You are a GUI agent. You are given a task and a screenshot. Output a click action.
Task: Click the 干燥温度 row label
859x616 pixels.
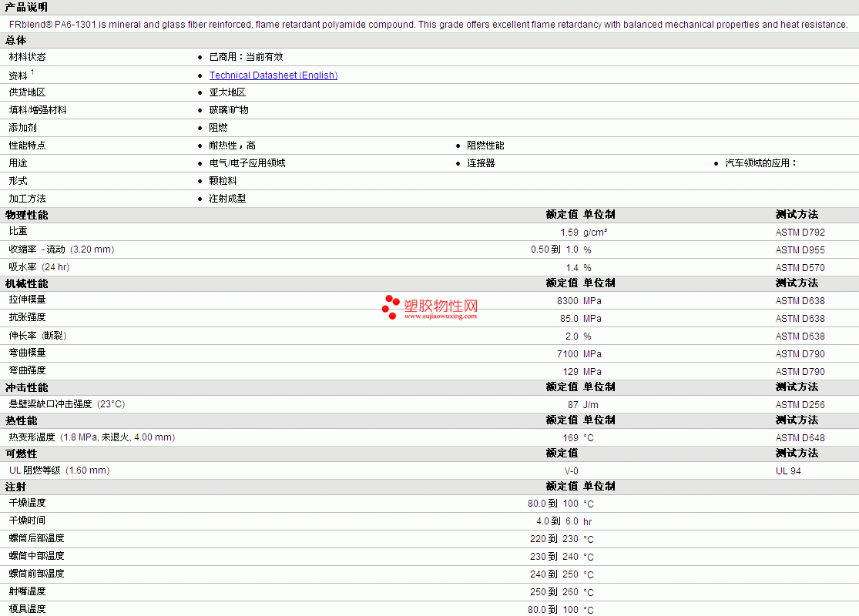click(x=28, y=503)
